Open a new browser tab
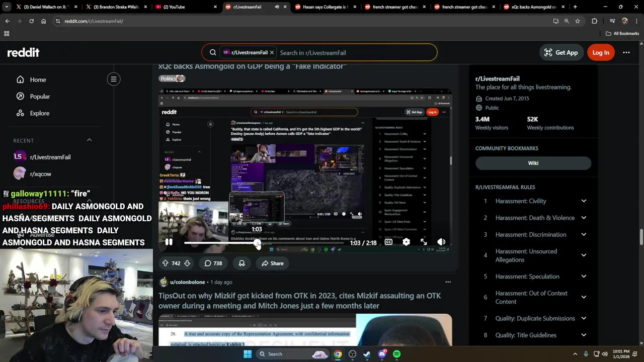The height and width of the screenshot is (362, 644). (575, 7)
